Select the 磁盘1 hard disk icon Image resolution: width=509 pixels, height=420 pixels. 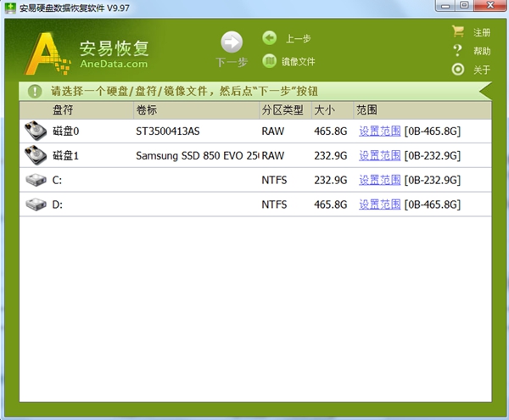pyautogui.click(x=36, y=155)
